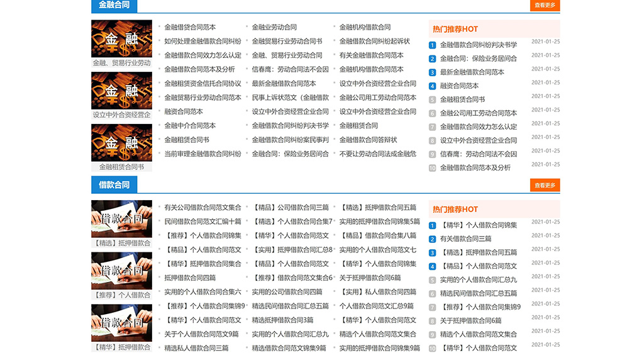The width and height of the screenshot is (644, 355).
Task: Open 民事上诉状范文（金融借款 link
Action: [290, 98]
